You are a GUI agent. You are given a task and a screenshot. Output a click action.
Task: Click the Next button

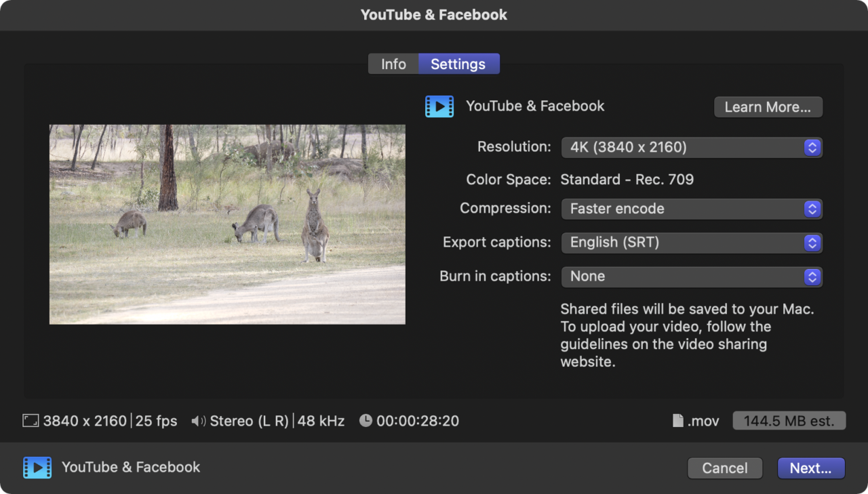811,468
